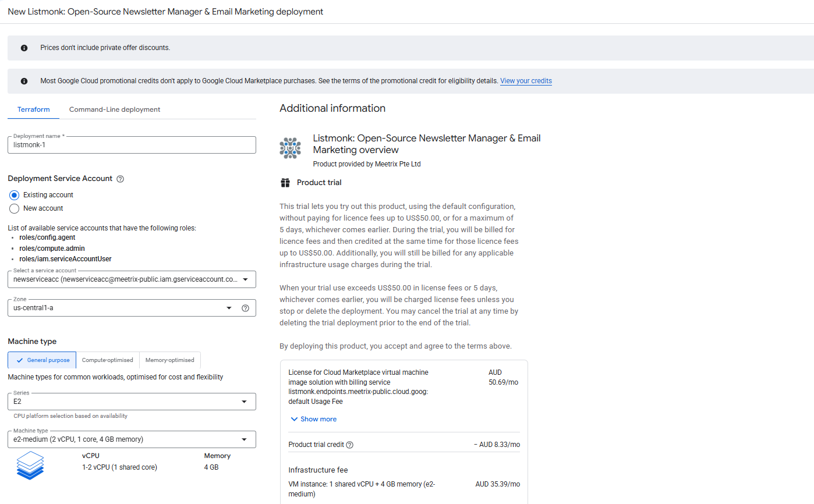Choose the Memory-optimised machine category

(170, 360)
